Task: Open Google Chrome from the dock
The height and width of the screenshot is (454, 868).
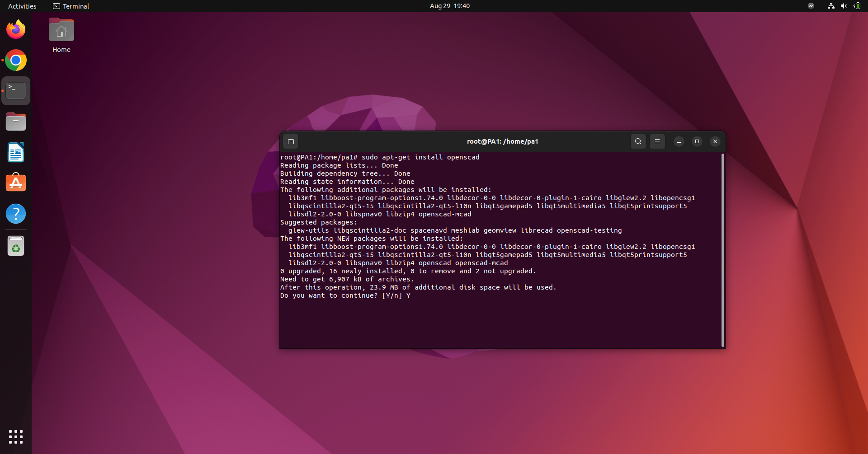Action: tap(16, 61)
